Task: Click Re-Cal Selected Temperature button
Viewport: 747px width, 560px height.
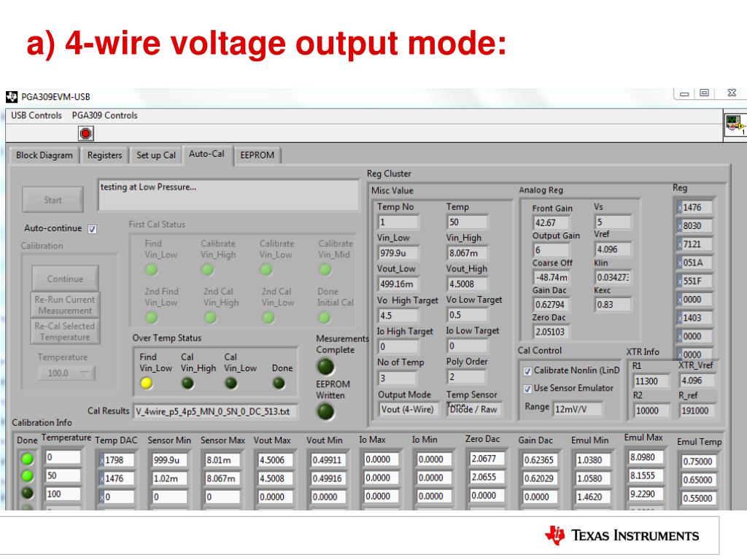Action: click(x=65, y=332)
